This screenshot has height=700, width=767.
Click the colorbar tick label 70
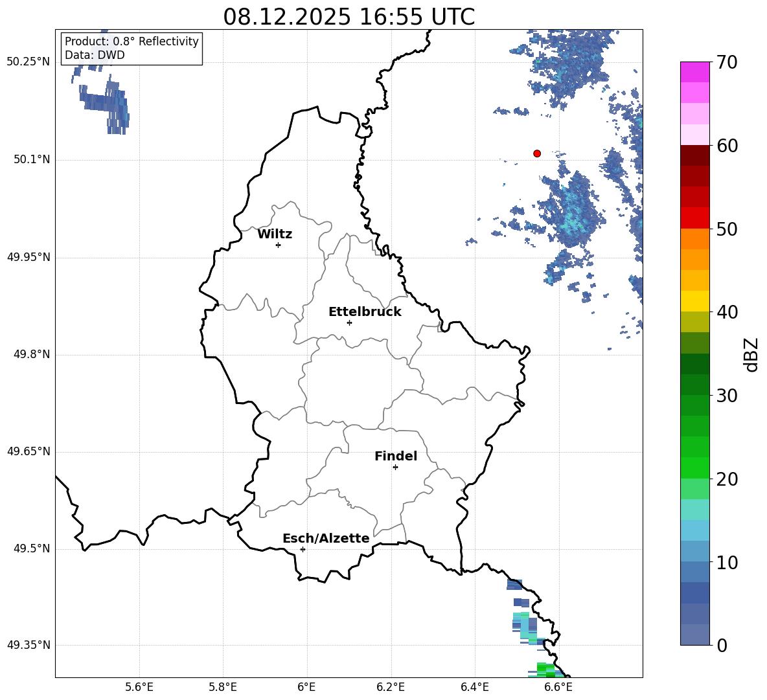pos(727,62)
